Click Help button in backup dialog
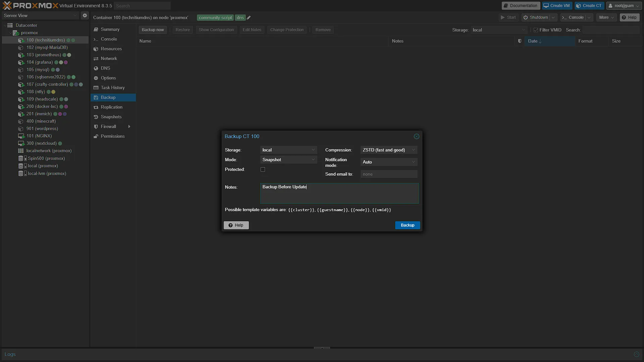 236,225
